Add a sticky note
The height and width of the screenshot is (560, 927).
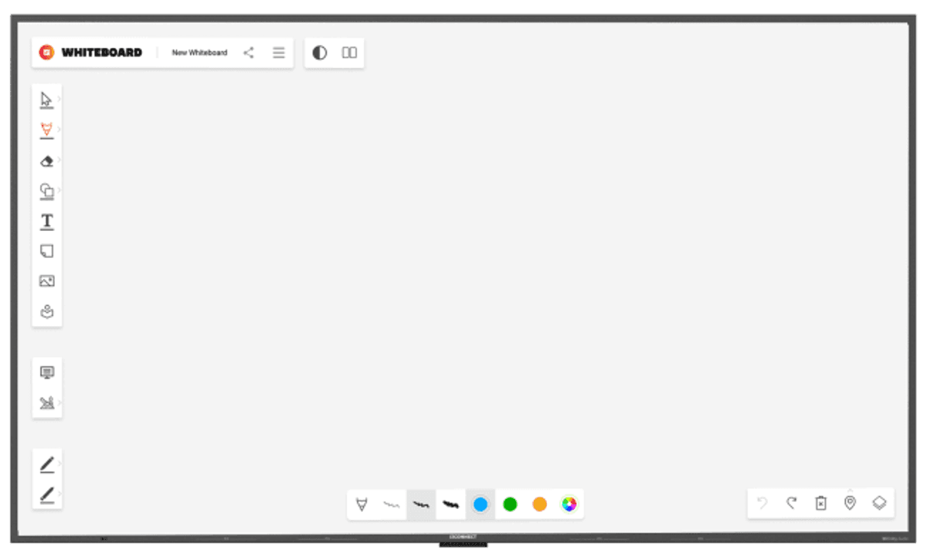46,252
